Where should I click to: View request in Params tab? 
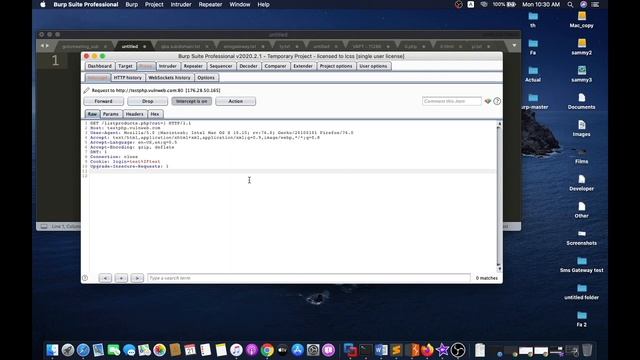[x=111, y=114]
